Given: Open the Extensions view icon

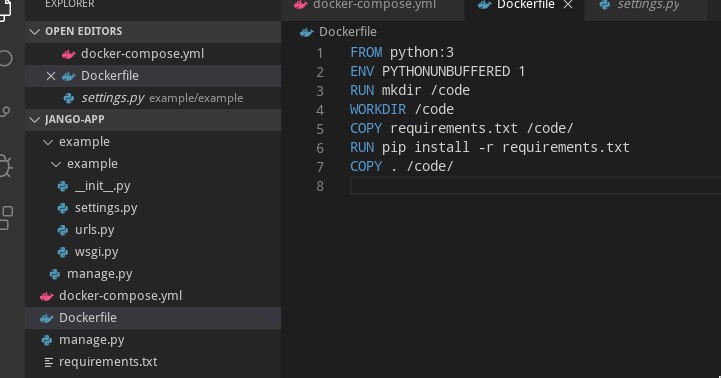Looking at the screenshot, I should [x=6, y=218].
